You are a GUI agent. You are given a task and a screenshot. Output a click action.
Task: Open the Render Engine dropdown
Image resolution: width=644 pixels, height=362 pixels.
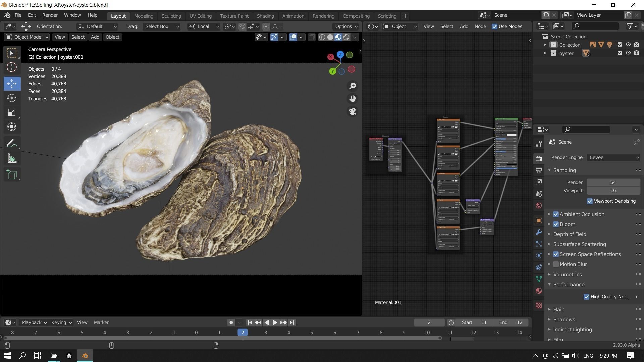(613, 157)
